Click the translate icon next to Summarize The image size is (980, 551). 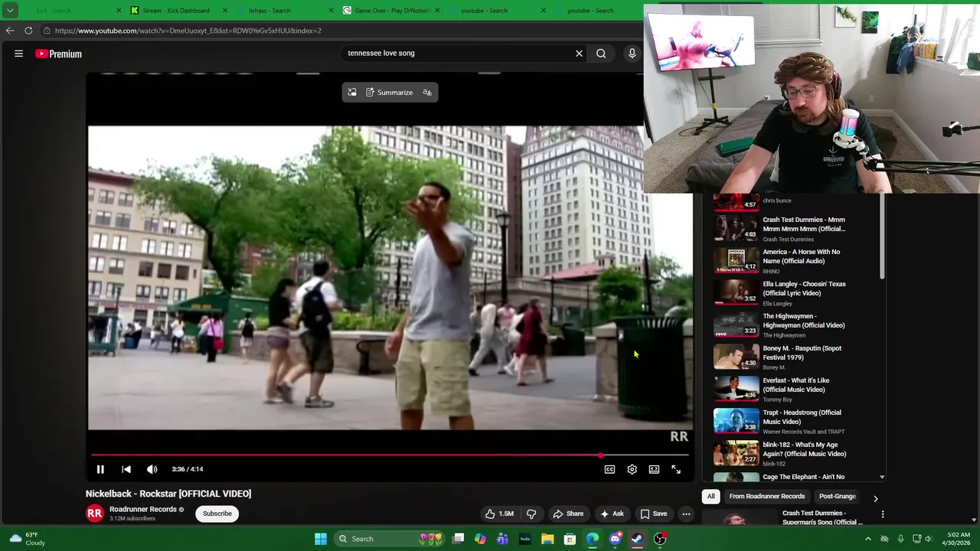tap(427, 93)
